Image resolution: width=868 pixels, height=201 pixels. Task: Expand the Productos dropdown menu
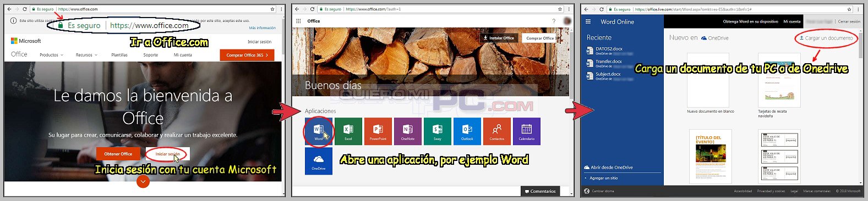[51, 55]
